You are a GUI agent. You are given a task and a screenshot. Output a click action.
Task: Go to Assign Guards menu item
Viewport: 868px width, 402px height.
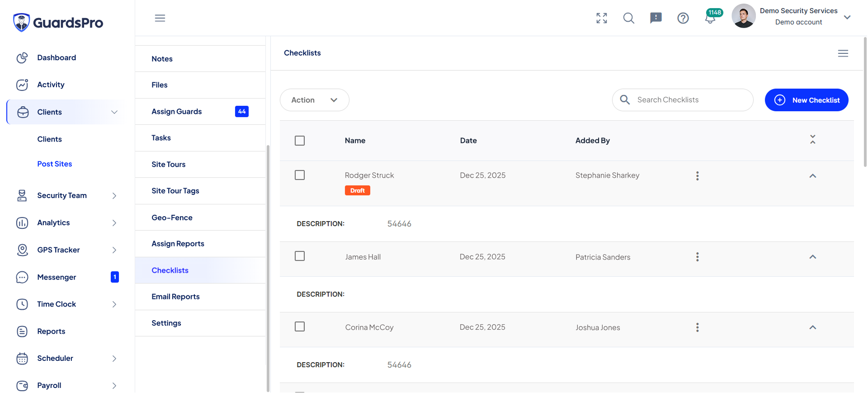177,112
